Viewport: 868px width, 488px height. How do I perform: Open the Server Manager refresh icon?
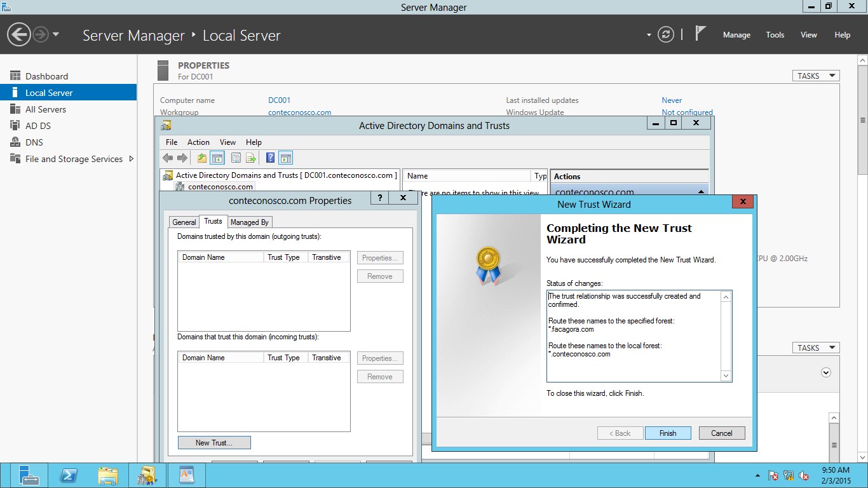point(665,35)
